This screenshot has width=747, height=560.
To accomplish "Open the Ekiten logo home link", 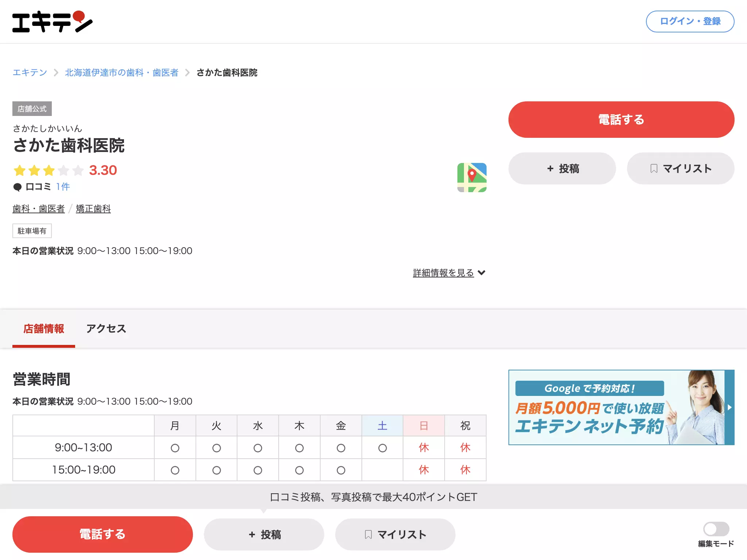I will tap(53, 22).
